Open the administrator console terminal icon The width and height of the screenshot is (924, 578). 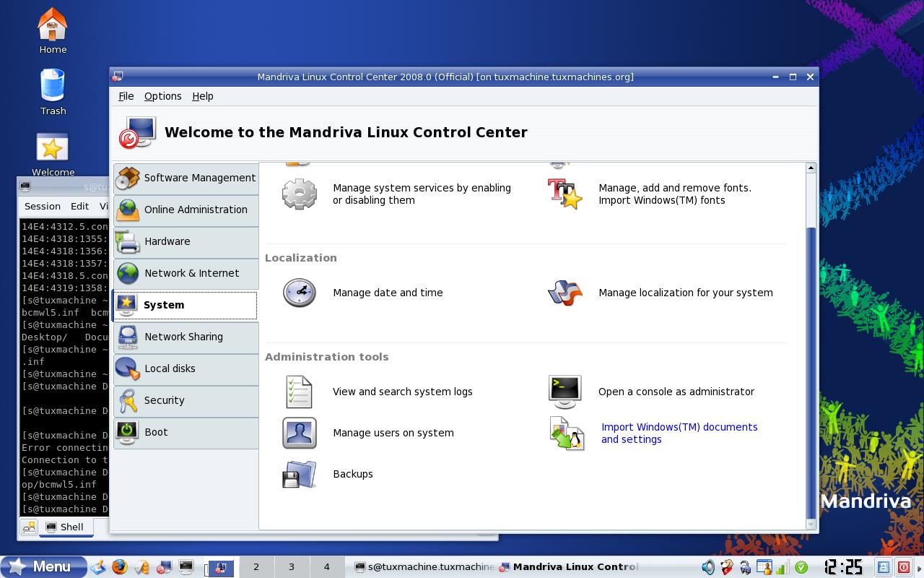point(565,392)
